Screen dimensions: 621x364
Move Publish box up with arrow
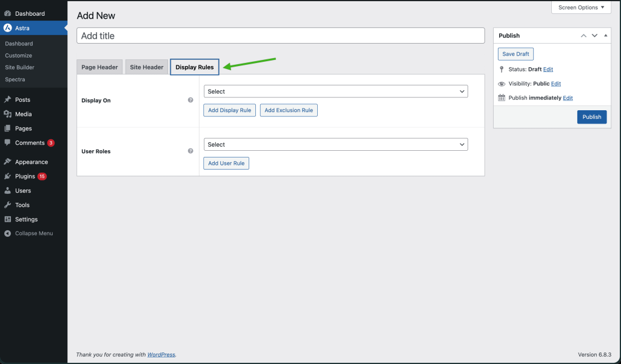[583, 36]
